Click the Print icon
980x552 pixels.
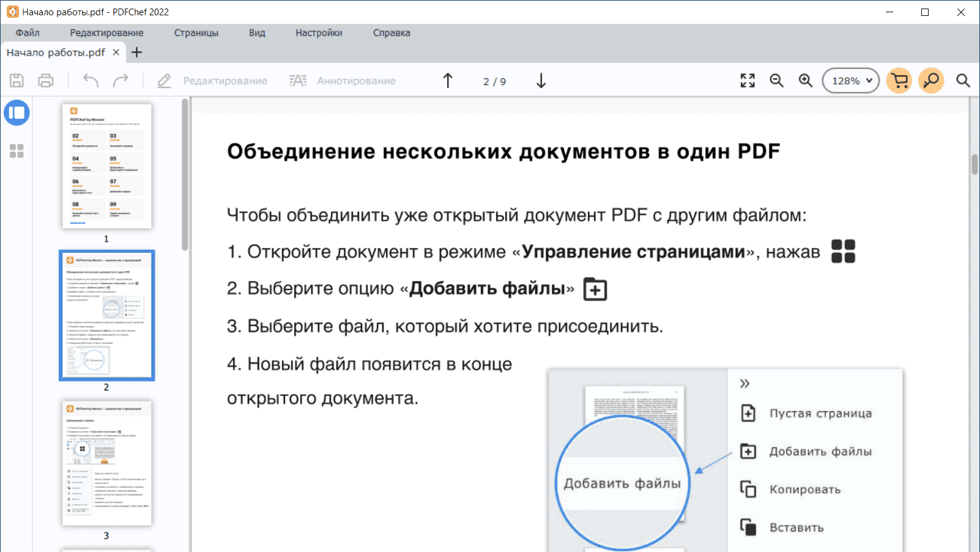pyautogui.click(x=46, y=80)
